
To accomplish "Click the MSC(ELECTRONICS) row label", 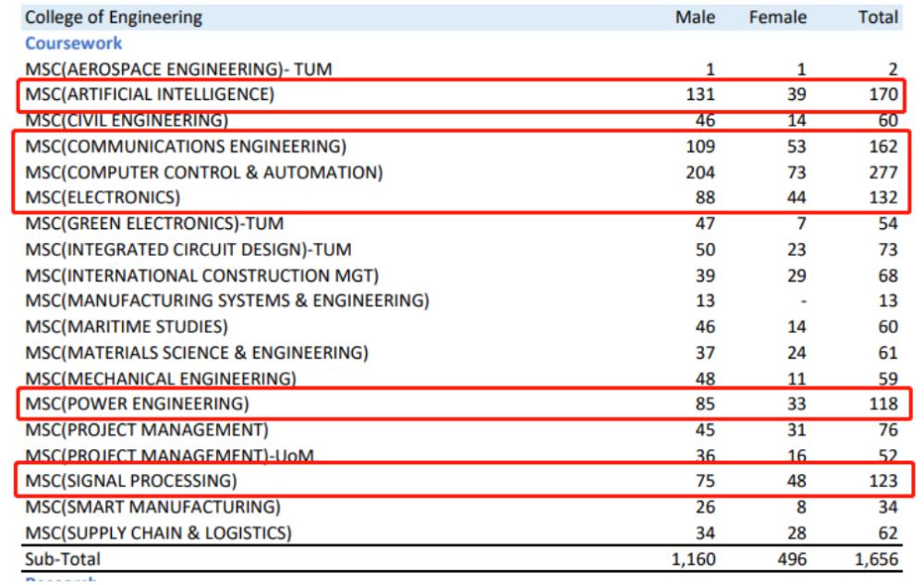I will point(102,198).
